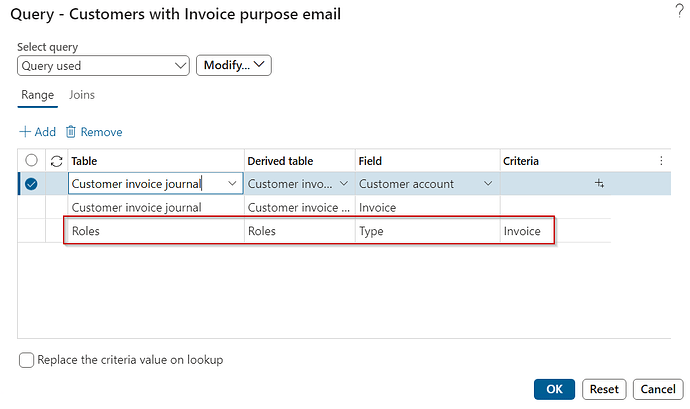Deselect the checked first row marker
The height and width of the screenshot is (409, 690).
31,184
